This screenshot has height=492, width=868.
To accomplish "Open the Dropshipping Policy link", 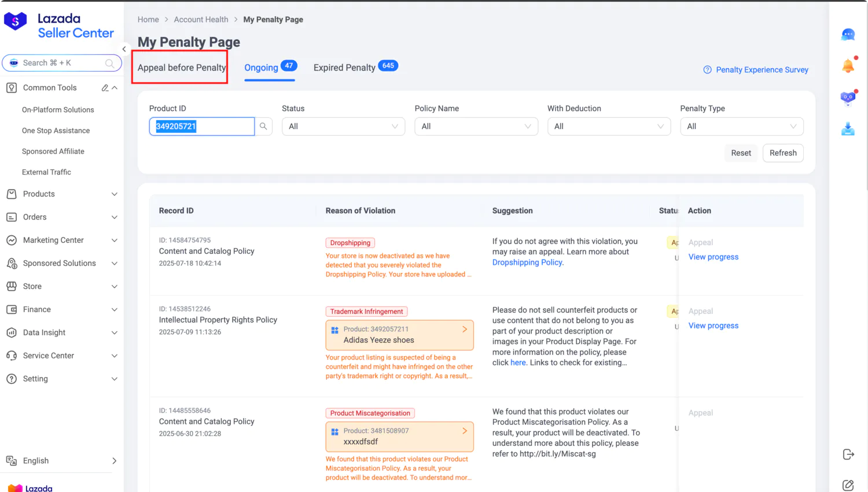I will [527, 262].
